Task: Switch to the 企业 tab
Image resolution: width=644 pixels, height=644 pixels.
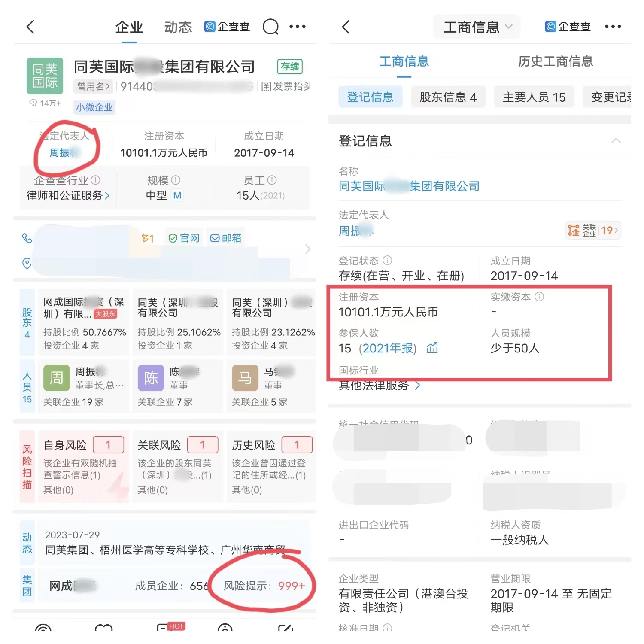Action: (x=129, y=27)
